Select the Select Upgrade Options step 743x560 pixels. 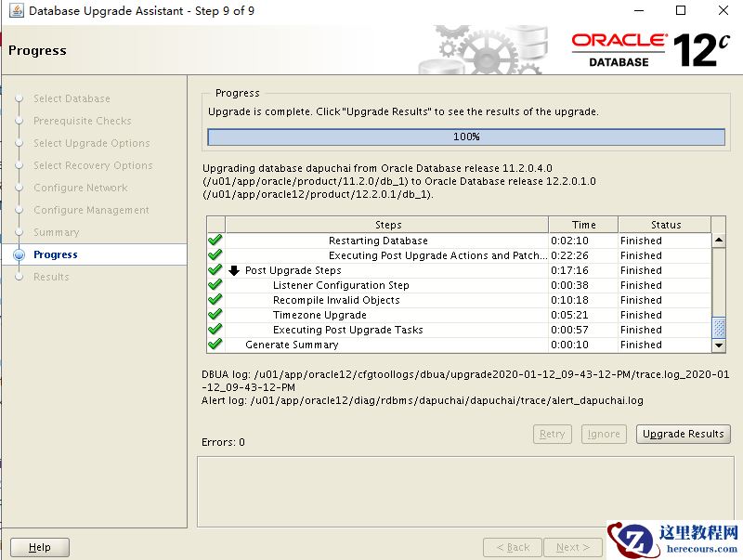point(91,143)
